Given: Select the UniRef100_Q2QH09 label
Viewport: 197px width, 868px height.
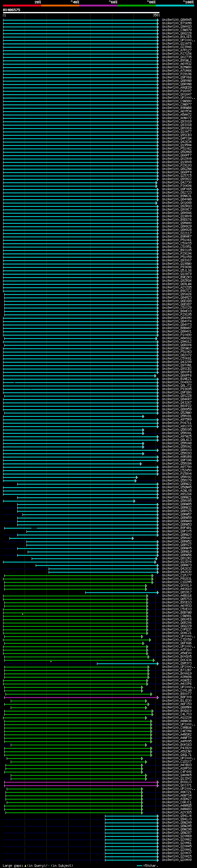Looking at the screenshot, I should pyautogui.click(x=177, y=860).
